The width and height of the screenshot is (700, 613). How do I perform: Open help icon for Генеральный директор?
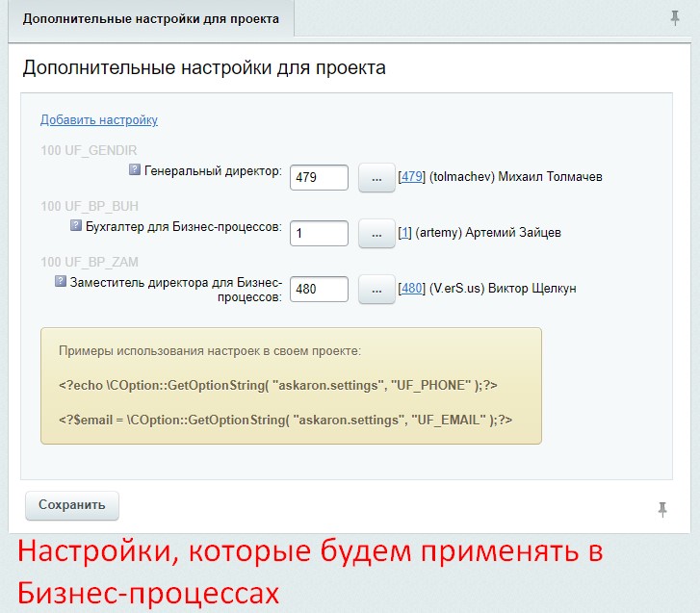pyautogui.click(x=135, y=169)
